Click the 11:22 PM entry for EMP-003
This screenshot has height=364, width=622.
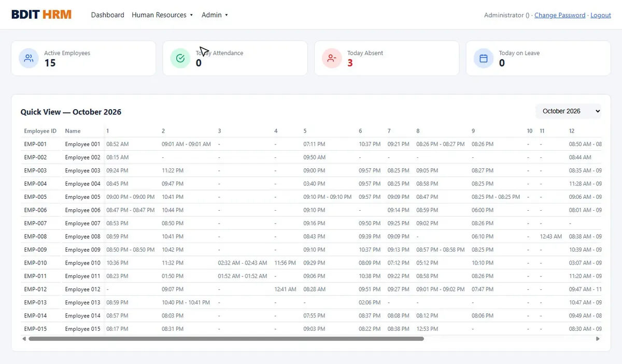[x=173, y=170]
